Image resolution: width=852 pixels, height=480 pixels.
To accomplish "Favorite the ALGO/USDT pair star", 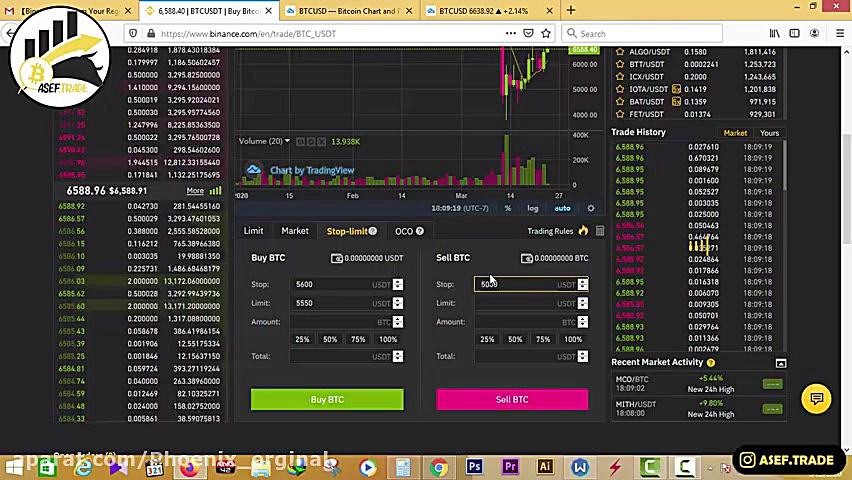I will pyautogui.click(x=619, y=52).
